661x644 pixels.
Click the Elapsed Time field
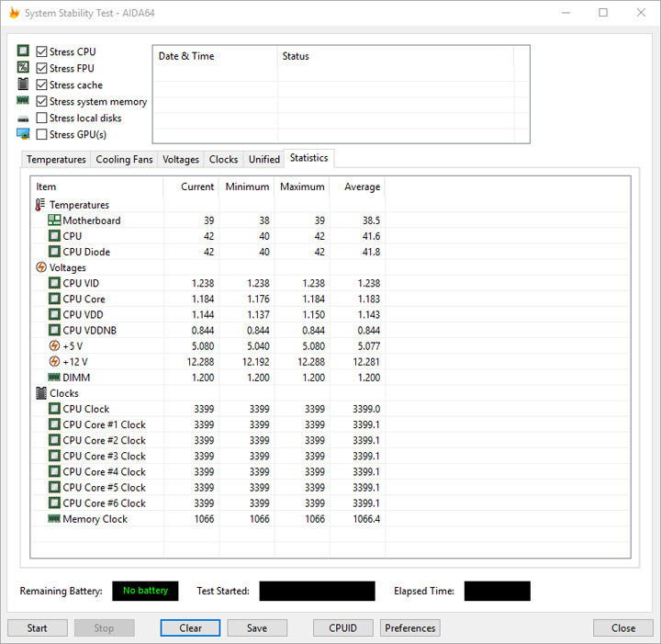click(x=497, y=591)
